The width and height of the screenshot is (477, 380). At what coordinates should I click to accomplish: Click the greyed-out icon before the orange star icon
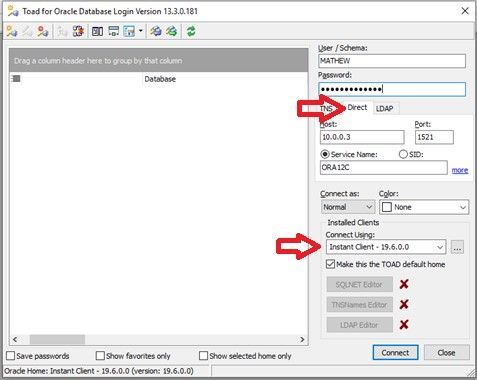point(62,32)
